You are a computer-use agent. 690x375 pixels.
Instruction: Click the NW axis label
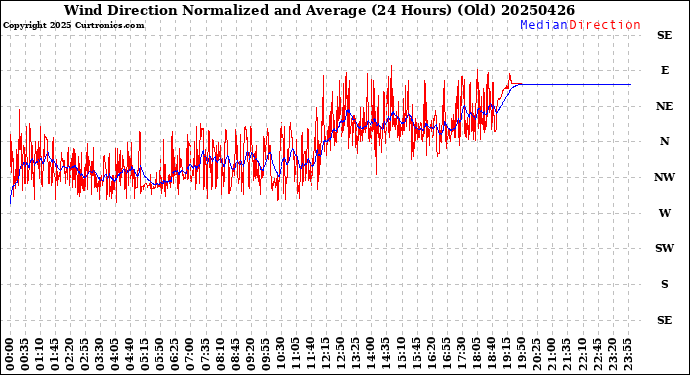664,177
